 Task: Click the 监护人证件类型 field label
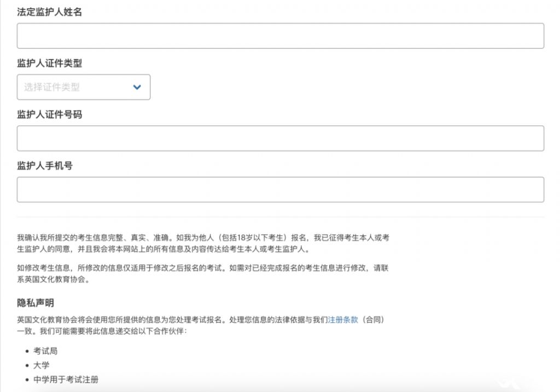point(49,63)
